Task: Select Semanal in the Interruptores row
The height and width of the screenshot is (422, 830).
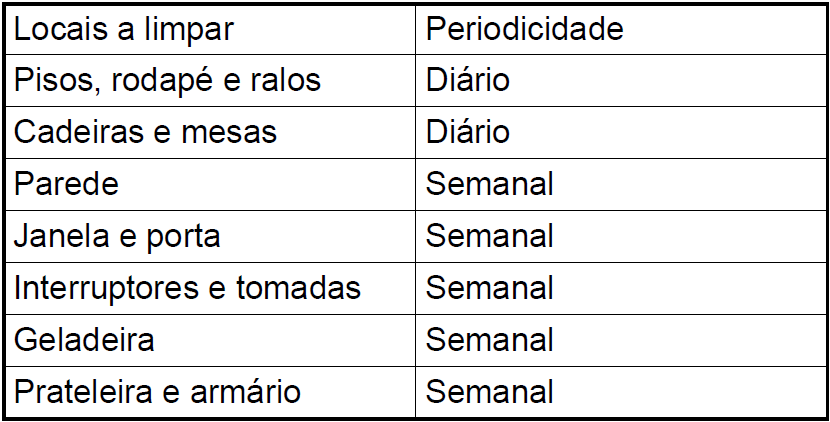Action: coord(489,288)
